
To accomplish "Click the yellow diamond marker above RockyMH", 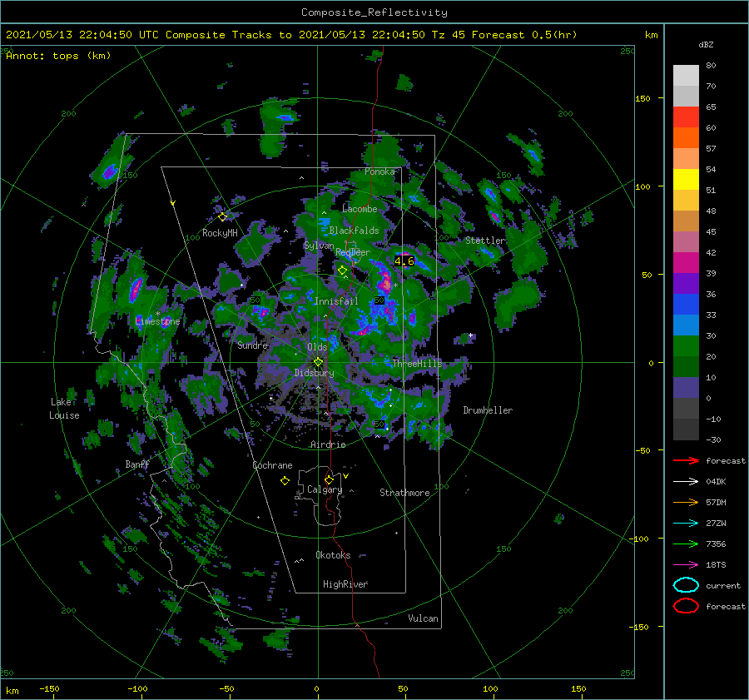I will [222, 217].
